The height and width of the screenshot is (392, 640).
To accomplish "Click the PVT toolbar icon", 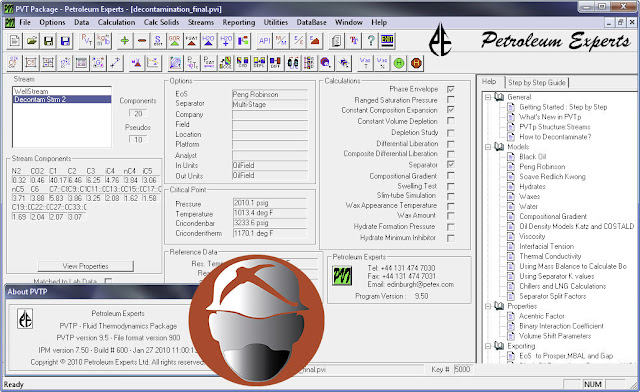I will pos(87,41).
